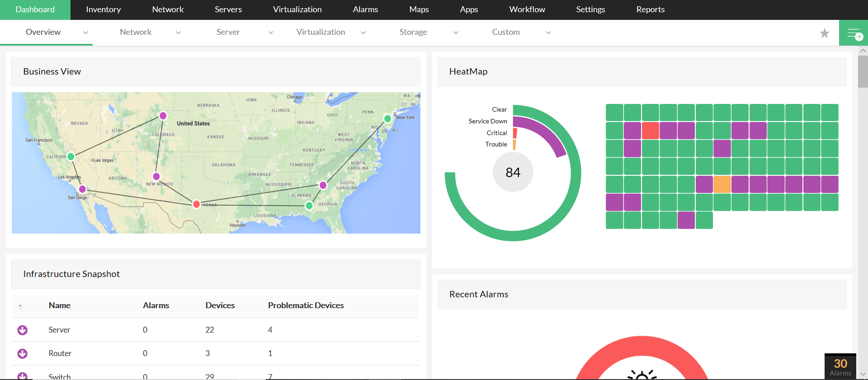
Task: Click the page scroll-down arrow
Action: tap(863, 374)
